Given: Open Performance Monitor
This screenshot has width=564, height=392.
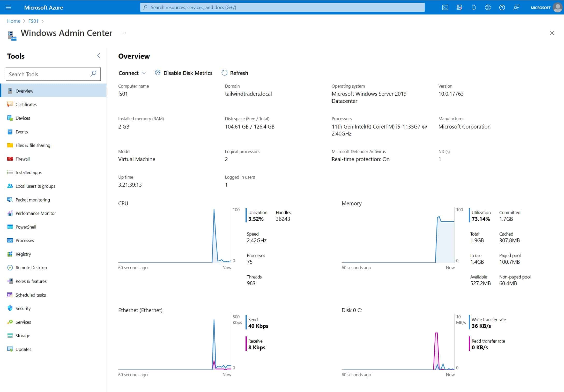Looking at the screenshot, I should (36, 213).
